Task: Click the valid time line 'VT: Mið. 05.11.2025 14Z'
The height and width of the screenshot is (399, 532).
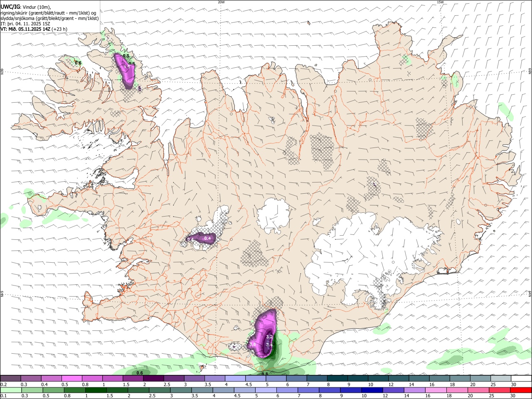Action: pos(26,29)
